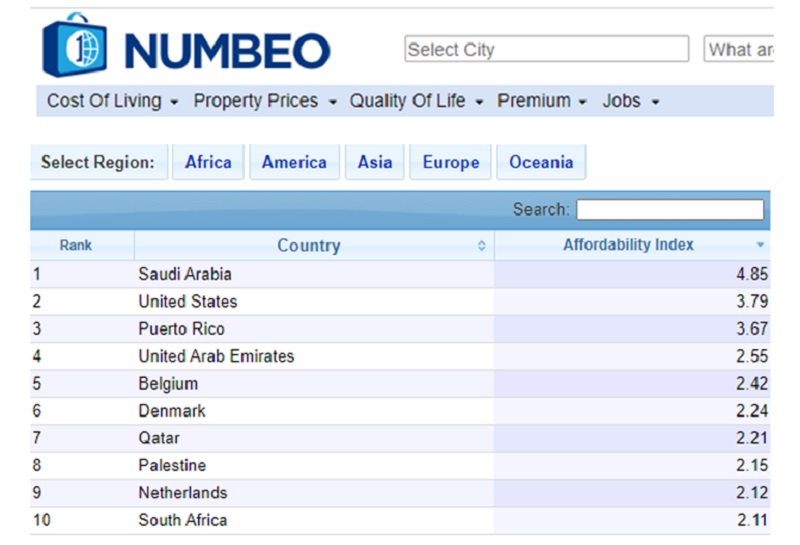Open the Premium menu
This screenshot has width=800, height=545.
pos(542,101)
